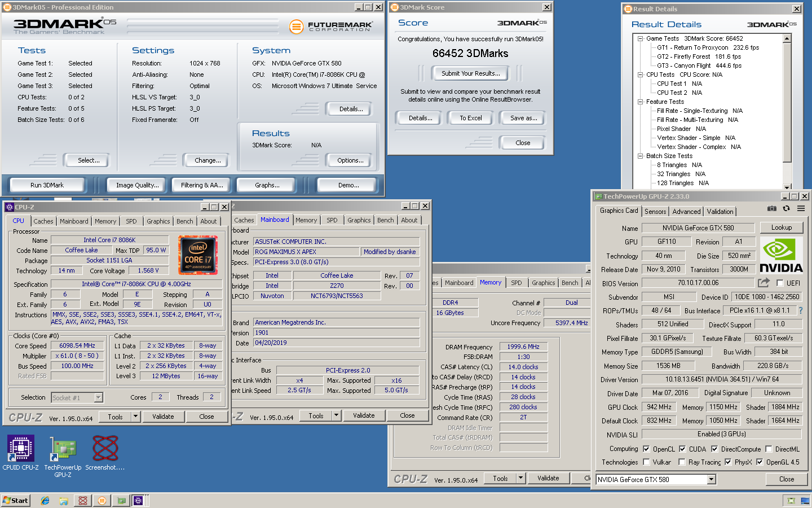Viewport: 812px width, 508px height.
Task: Open Image Quality... in 3DMark05
Action: [137, 185]
